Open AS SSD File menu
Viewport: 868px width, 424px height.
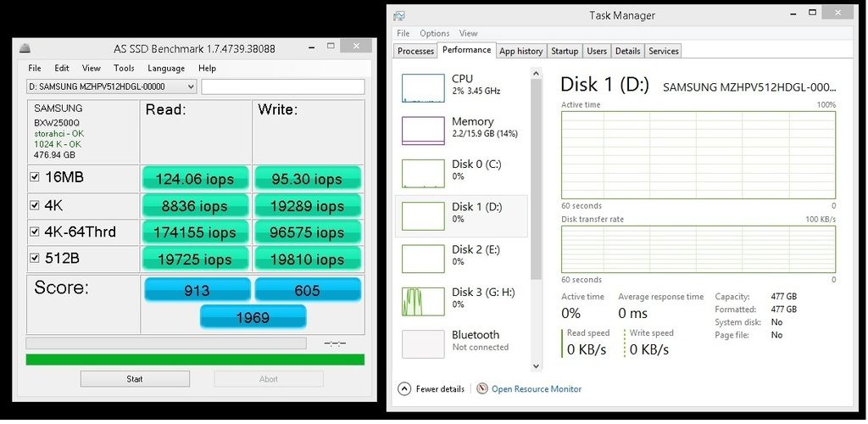click(34, 68)
